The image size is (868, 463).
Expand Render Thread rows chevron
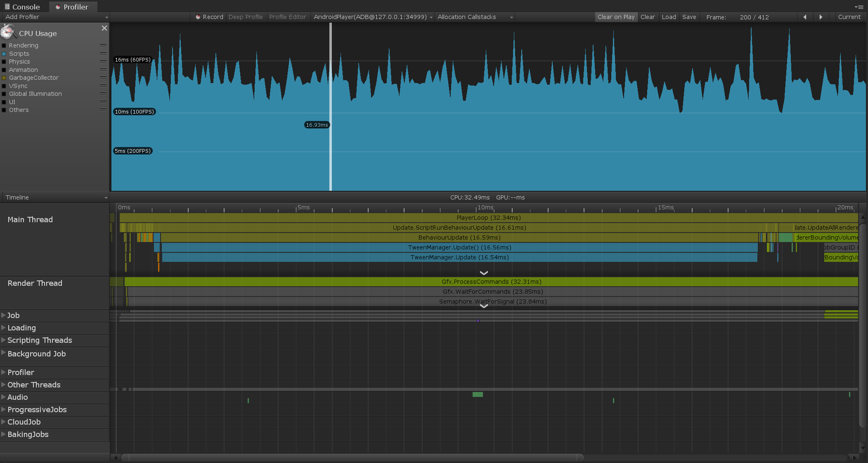tap(484, 306)
